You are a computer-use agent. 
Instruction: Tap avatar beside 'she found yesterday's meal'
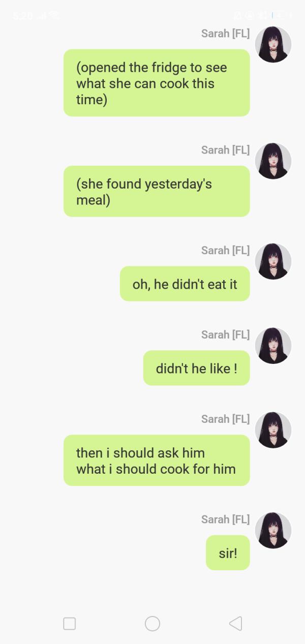pyautogui.click(x=273, y=161)
